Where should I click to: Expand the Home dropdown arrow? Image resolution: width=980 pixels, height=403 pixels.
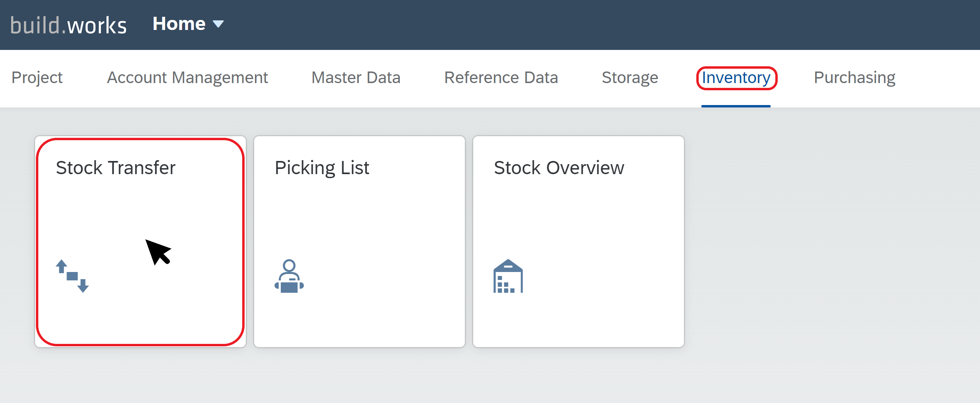pyautogui.click(x=218, y=24)
